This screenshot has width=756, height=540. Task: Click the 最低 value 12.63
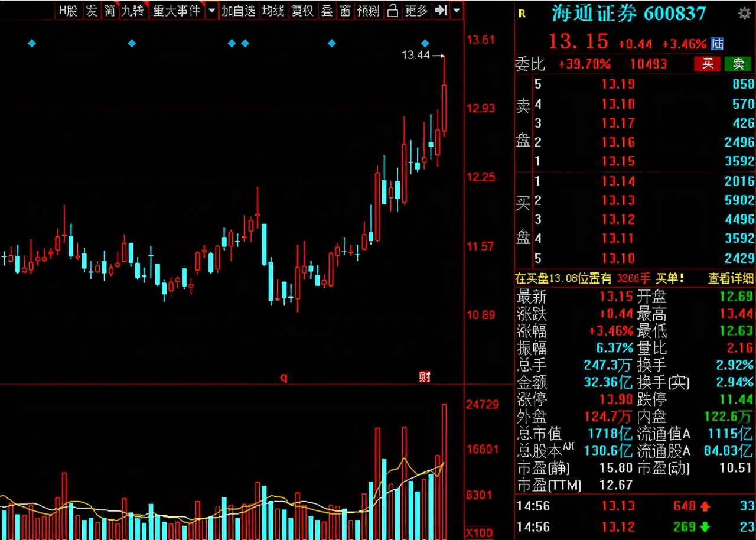point(735,331)
